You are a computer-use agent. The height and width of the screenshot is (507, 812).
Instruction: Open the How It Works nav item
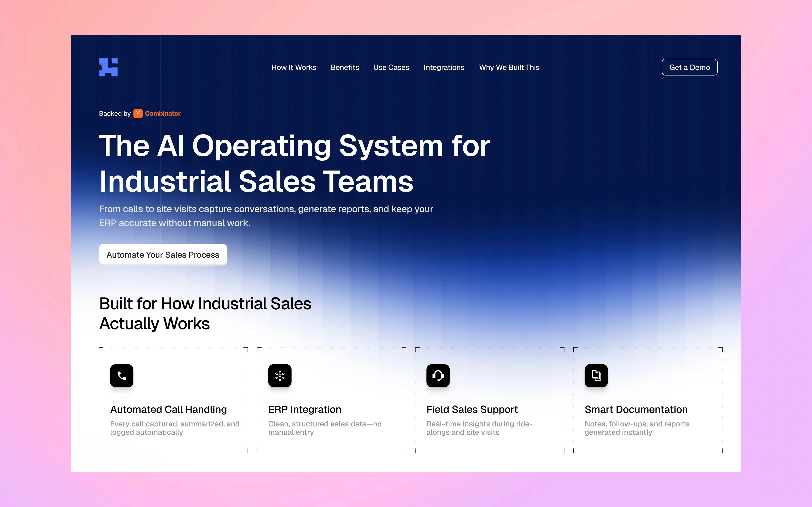tap(294, 67)
